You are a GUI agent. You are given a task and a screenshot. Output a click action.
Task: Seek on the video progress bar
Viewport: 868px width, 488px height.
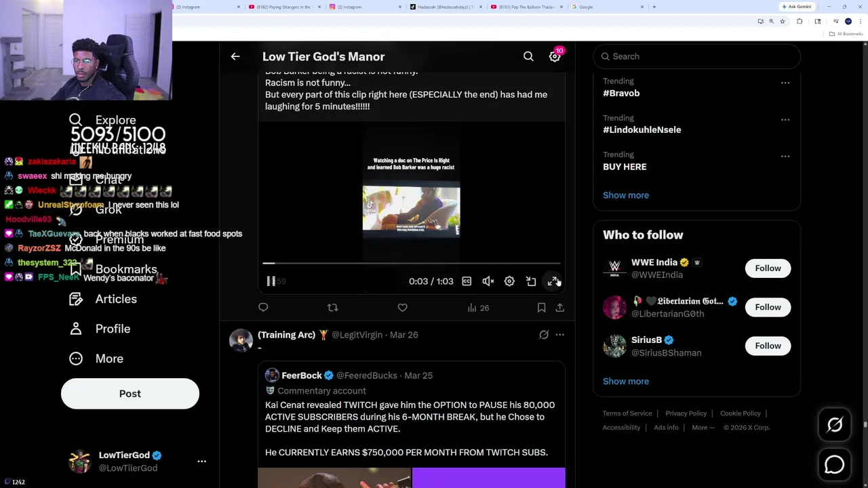[x=412, y=263]
